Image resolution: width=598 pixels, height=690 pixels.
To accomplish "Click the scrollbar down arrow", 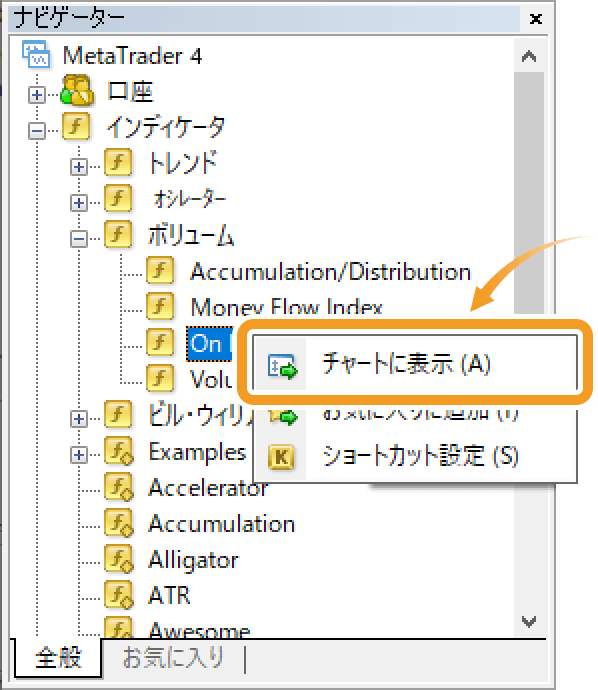I will pyautogui.click(x=528, y=621).
